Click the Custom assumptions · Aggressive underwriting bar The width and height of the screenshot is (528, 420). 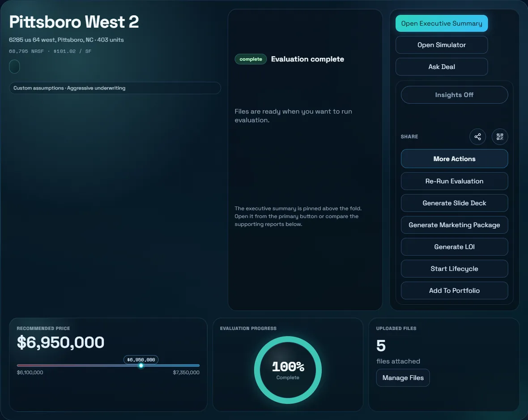(115, 88)
